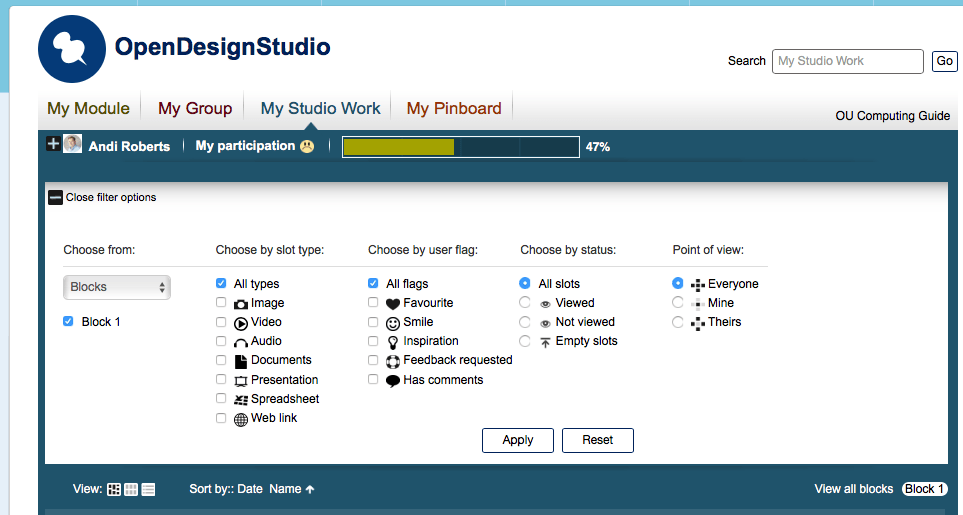Check the Inspiration flag checkbox
Image resolution: width=963 pixels, height=515 pixels.
coord(373,341)
